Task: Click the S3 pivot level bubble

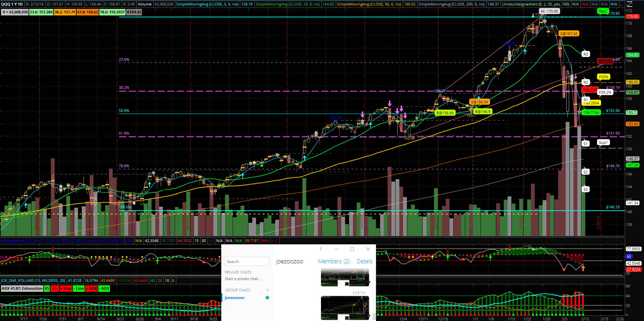Action: pos(586,189)
